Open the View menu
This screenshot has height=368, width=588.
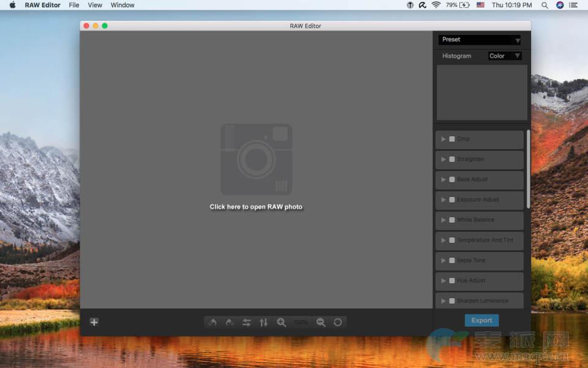tap(95, 5)
